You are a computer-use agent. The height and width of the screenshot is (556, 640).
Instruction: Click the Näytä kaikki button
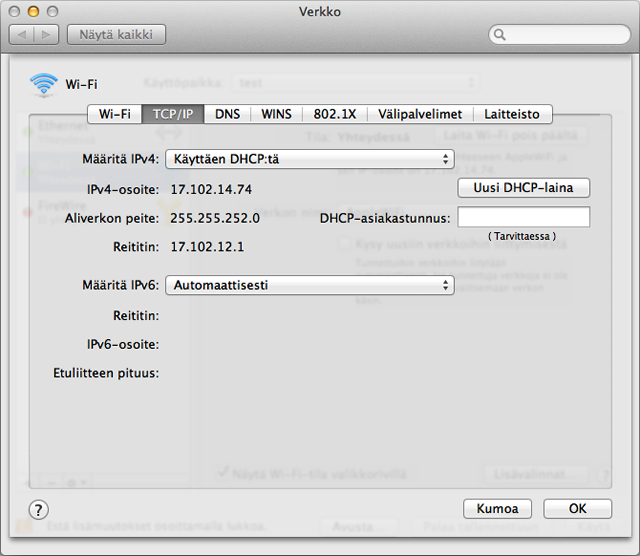click(116, 35)
